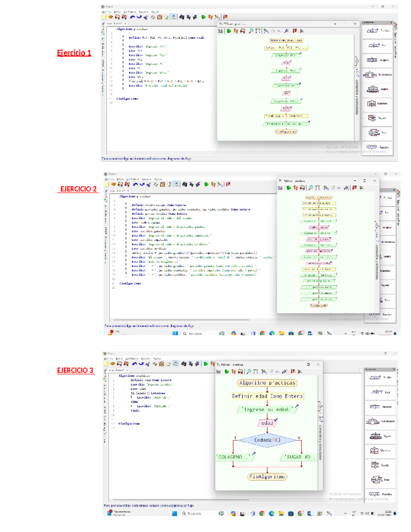The image size is (411, 532).
Task: Click the green Run button in Ejercicio 3 PSDraw toolbar
Action: click(x=227, y=371)
